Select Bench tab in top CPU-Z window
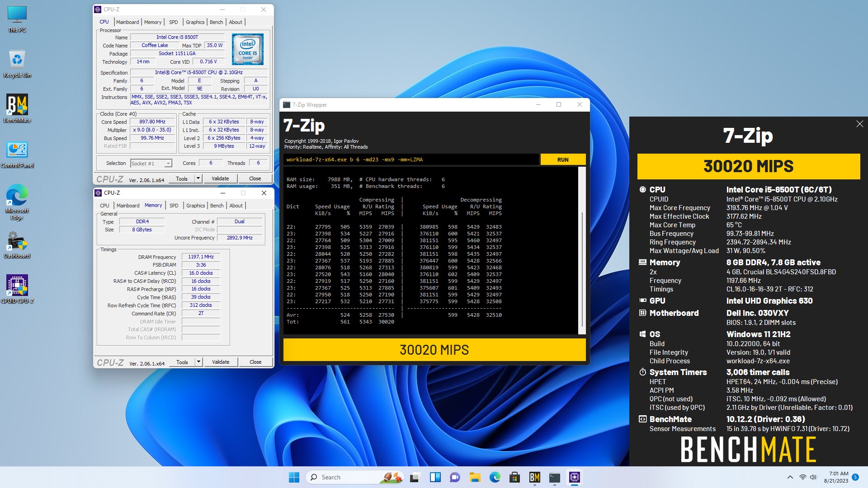The image size is (868, 488). coord(217,22)
